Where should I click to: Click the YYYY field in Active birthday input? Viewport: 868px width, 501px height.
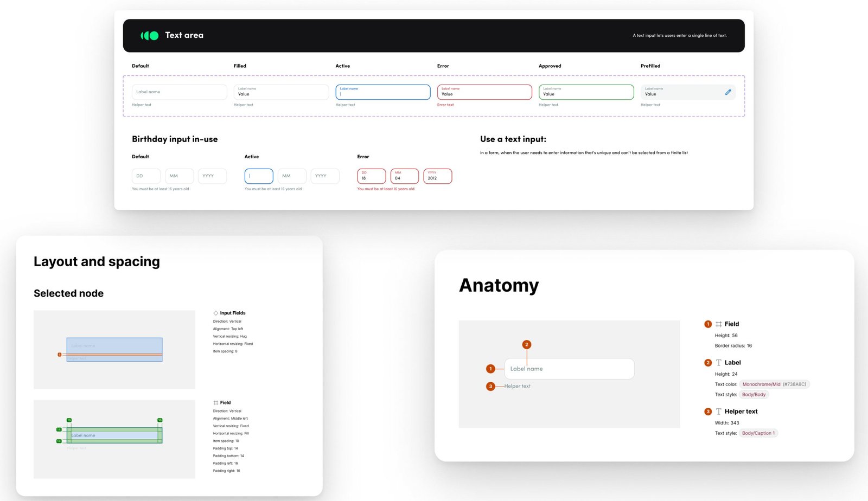coord(325,176)
